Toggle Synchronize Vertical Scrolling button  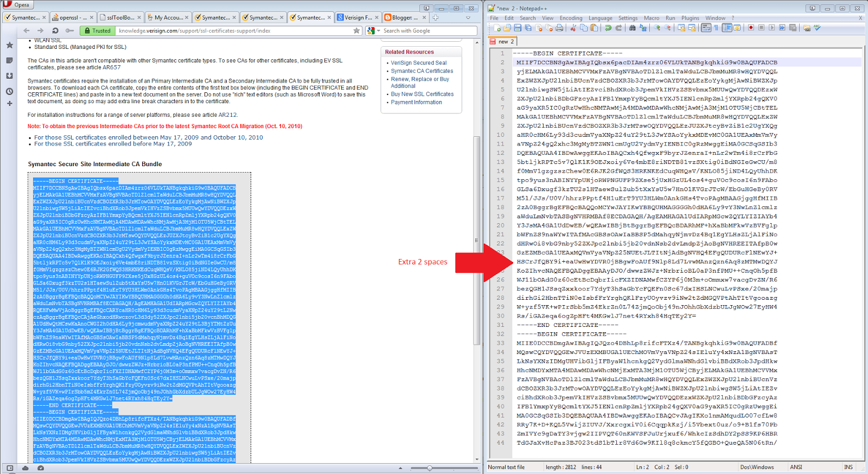point(681,28)
